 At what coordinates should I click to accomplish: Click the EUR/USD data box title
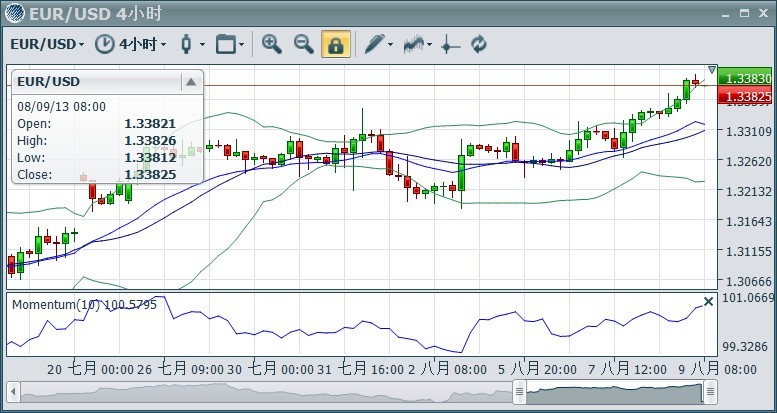tap(49, 82)
